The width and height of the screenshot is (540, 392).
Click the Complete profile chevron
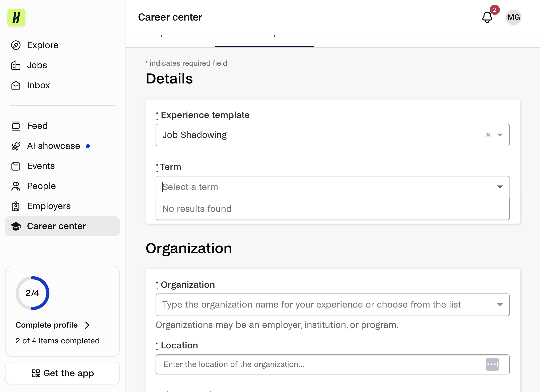pos(87,325)
